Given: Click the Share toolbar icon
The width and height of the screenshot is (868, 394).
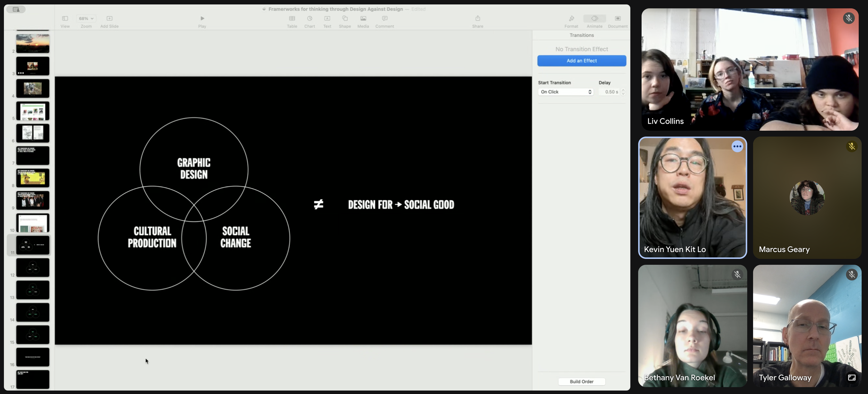Looking at the screenshot, I should (x=477, y=18).
